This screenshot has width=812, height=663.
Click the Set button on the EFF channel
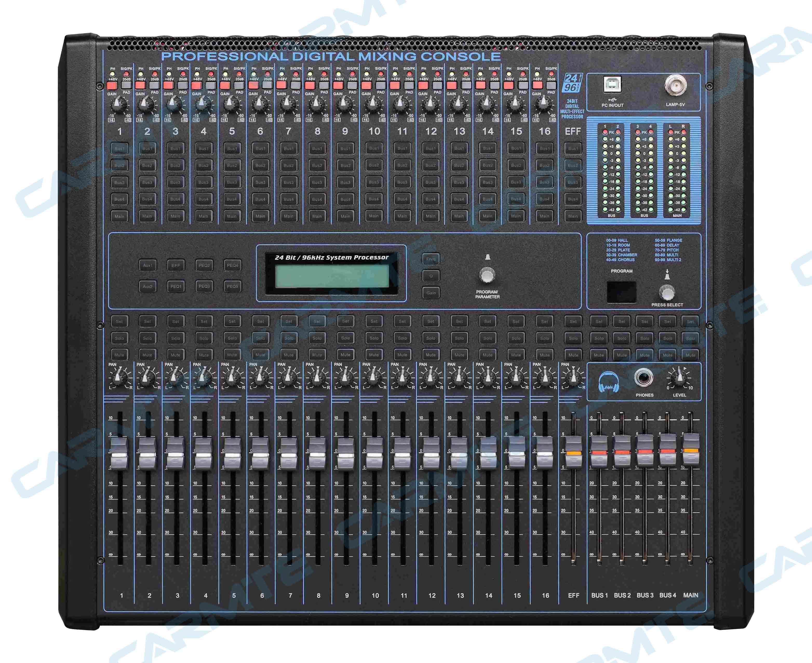(x=573, y=322)
